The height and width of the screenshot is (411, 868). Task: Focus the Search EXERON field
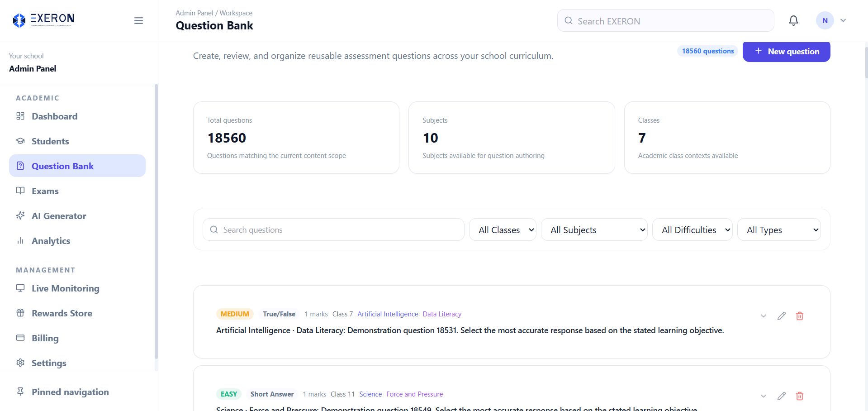pos(665,21)
